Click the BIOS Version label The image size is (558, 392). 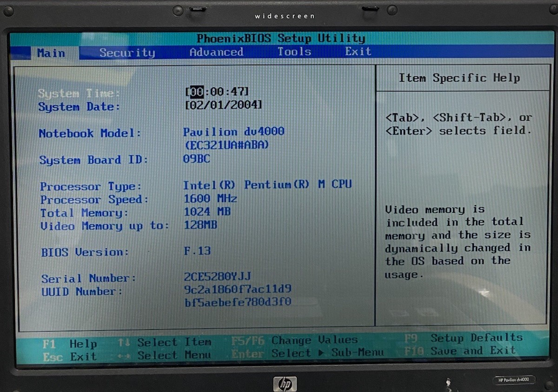(x=85, y=252)
